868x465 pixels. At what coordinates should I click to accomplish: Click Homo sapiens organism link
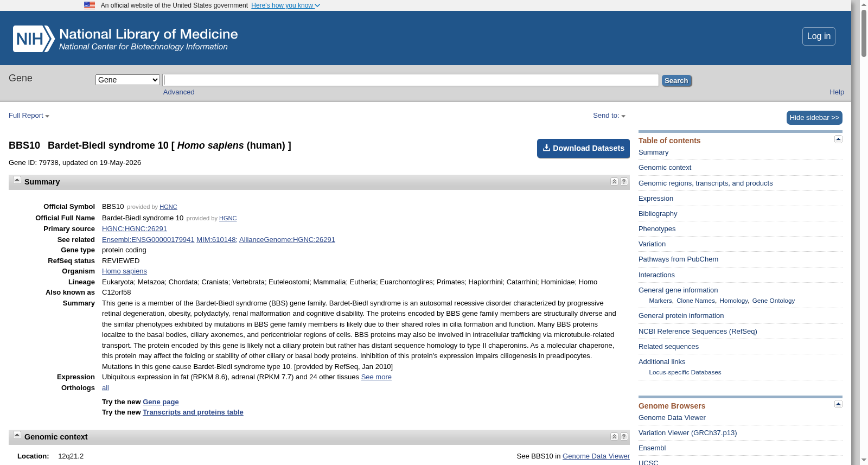(x=124, y=271)
